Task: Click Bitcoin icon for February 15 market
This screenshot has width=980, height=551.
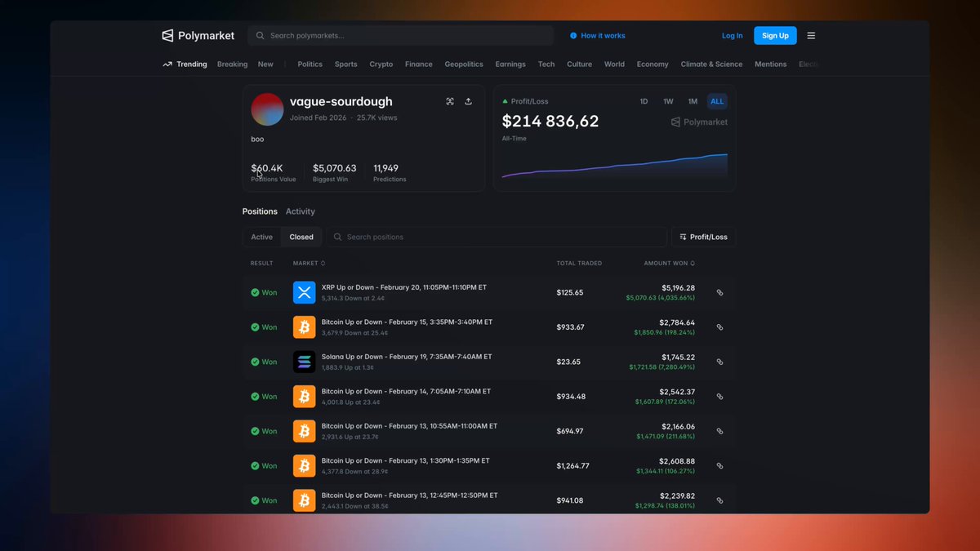Action: pyautogui.click(x=304, y=327)
